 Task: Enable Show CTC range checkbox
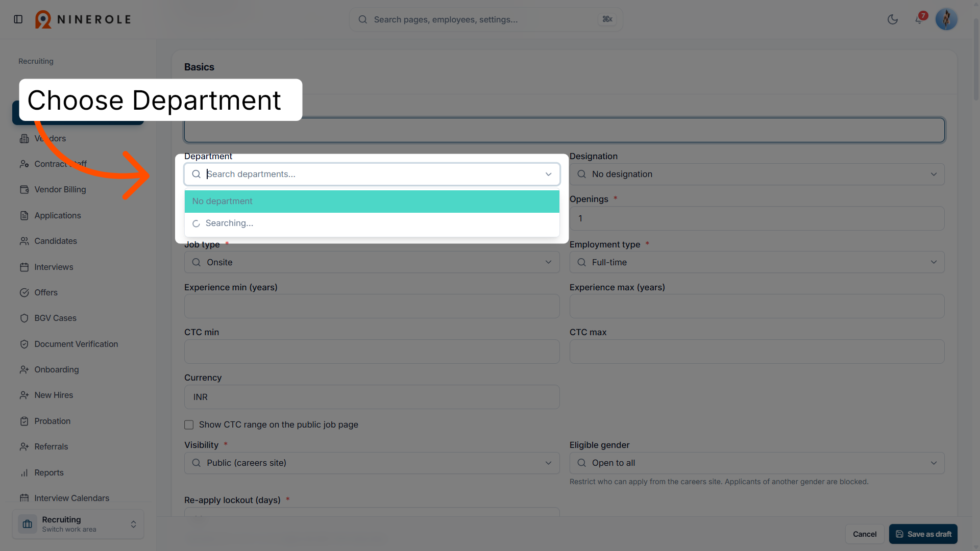coord(189,424)
